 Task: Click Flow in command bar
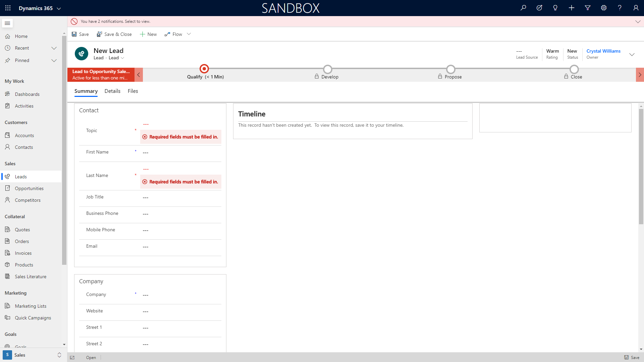(x=173, y=34)
